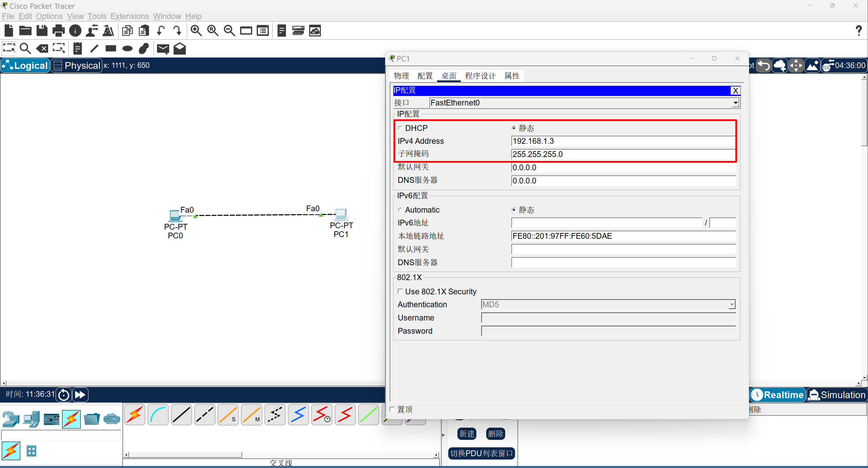The width and height of the screenshot is (868, 468).
Task: Add a complex PDU open envelope
Action: pos(180,48)
